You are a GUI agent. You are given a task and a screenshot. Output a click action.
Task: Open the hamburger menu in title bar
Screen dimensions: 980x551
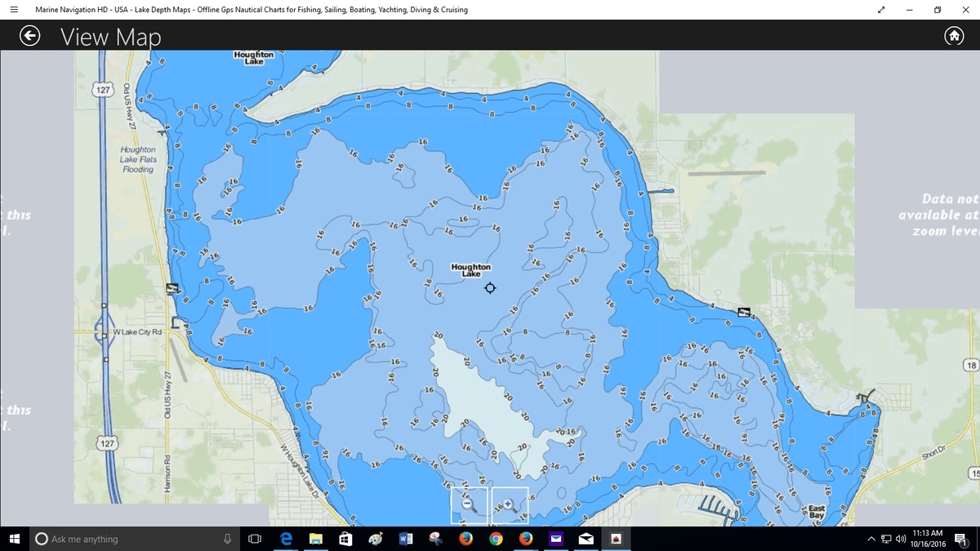pyautogui.click(x=14, y=10)
